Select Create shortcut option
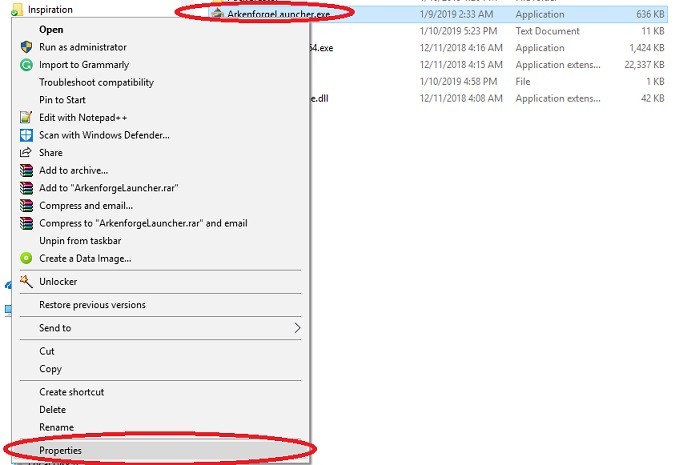Screen dimensions: 675x465 pyautogui.click(x=71, y=392)
